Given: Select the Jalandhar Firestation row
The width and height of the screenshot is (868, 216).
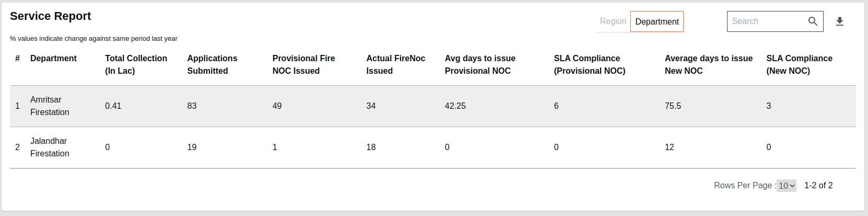Looking at the screenshot, I should [x=50, y=147].
